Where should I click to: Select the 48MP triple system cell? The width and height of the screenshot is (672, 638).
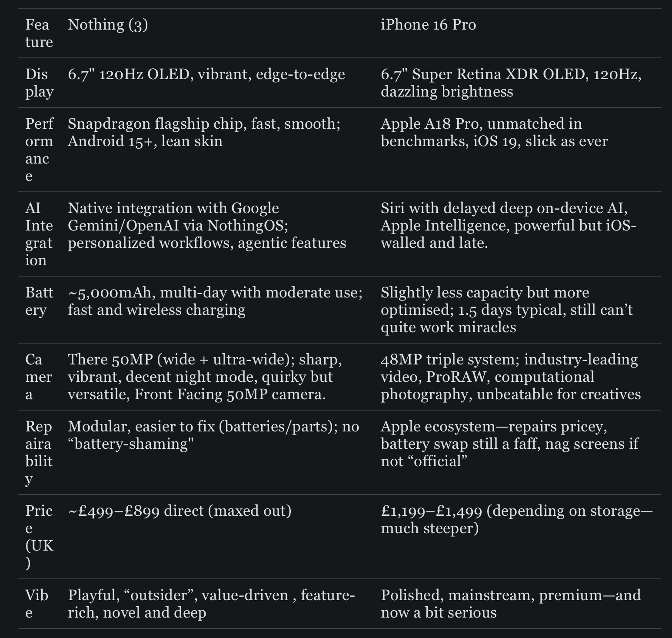(511, 377)
